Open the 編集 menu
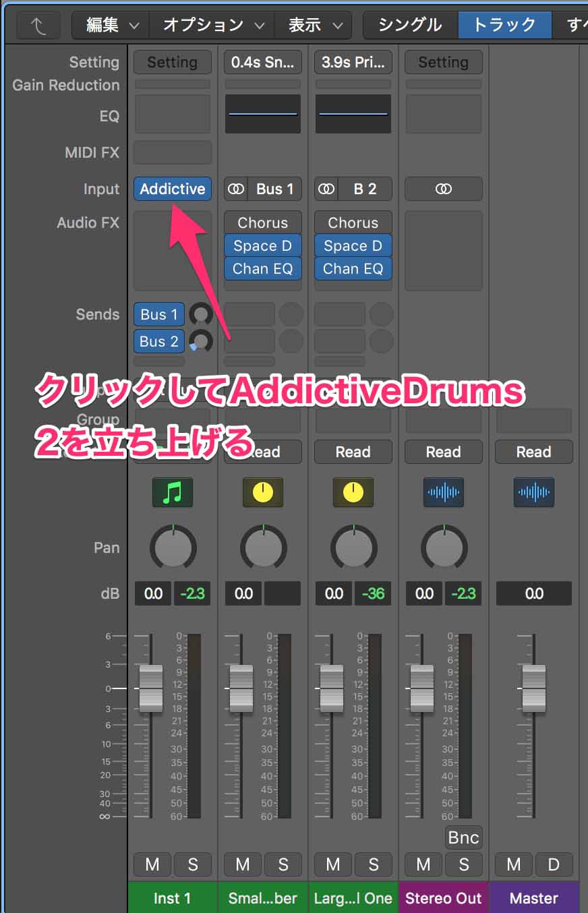Viewport: 588px width, 913px height. (111, 26)
